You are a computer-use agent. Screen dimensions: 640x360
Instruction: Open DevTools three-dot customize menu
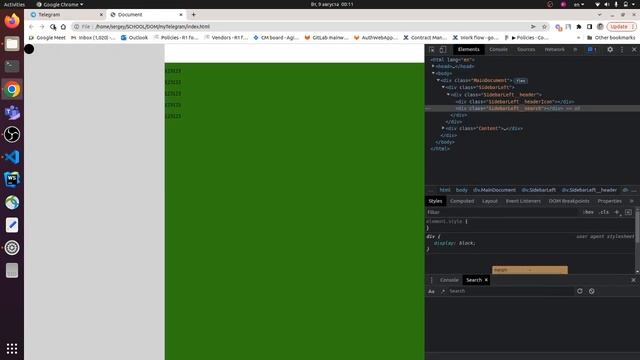622,50
